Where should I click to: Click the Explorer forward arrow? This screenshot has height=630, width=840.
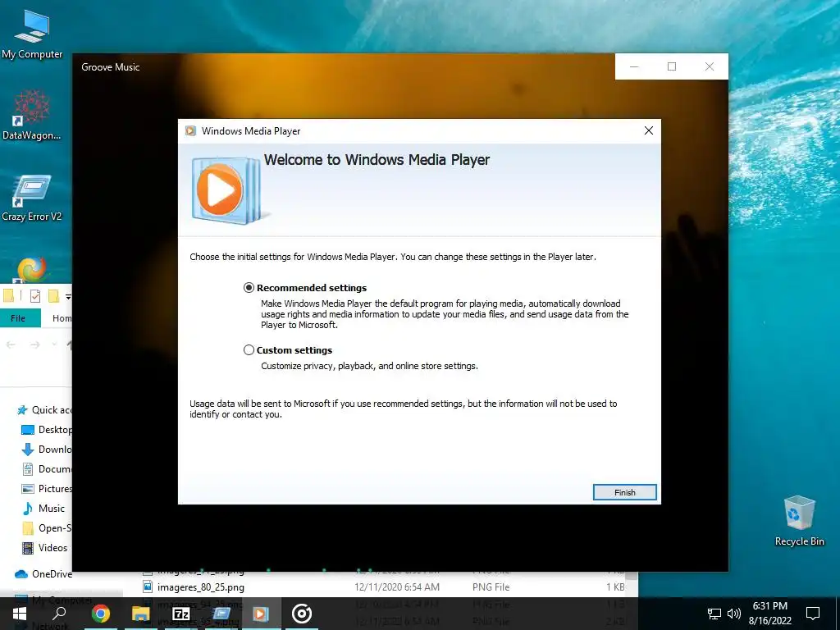coord(34,345)
